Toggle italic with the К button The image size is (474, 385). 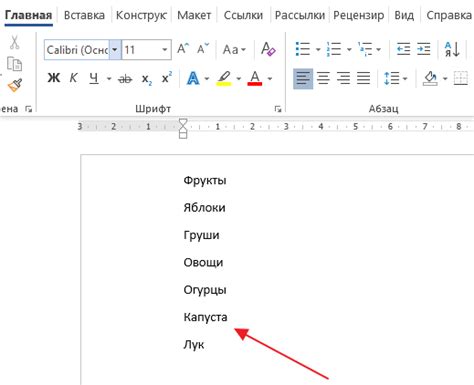[x=73, y=78]
